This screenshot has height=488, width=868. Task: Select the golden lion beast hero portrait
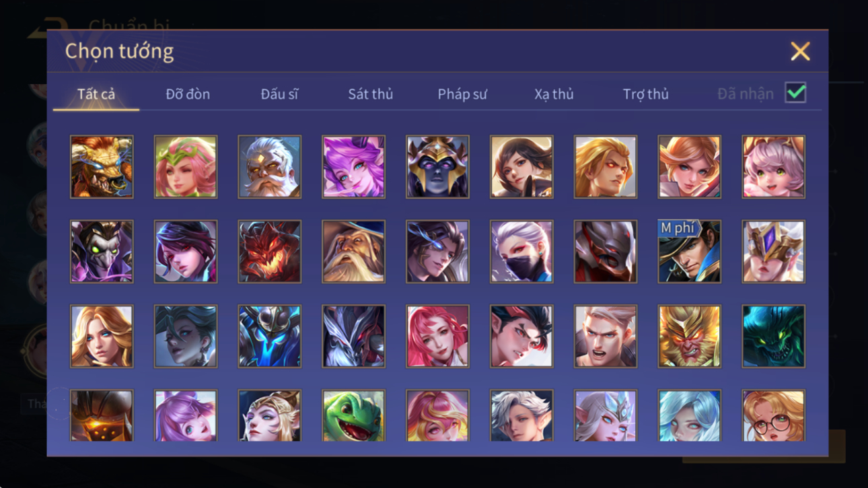102,167
